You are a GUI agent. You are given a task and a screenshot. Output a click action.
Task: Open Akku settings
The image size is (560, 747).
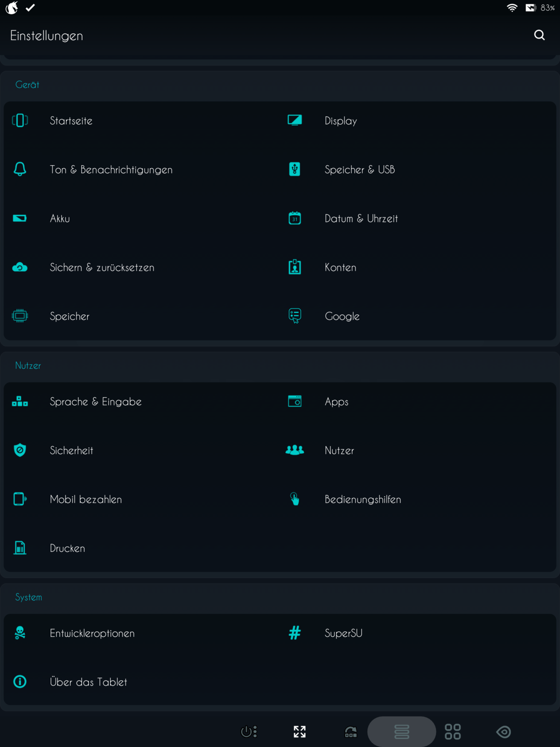(60, 218)
